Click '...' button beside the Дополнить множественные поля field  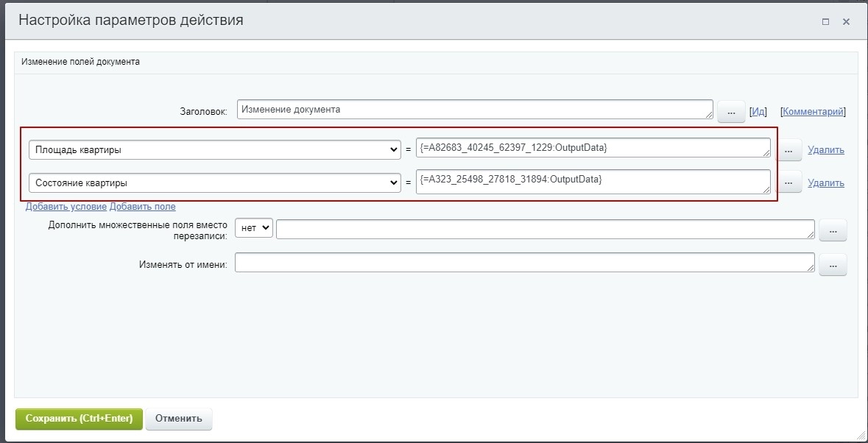pyautogui.click(x=833, y=230)
